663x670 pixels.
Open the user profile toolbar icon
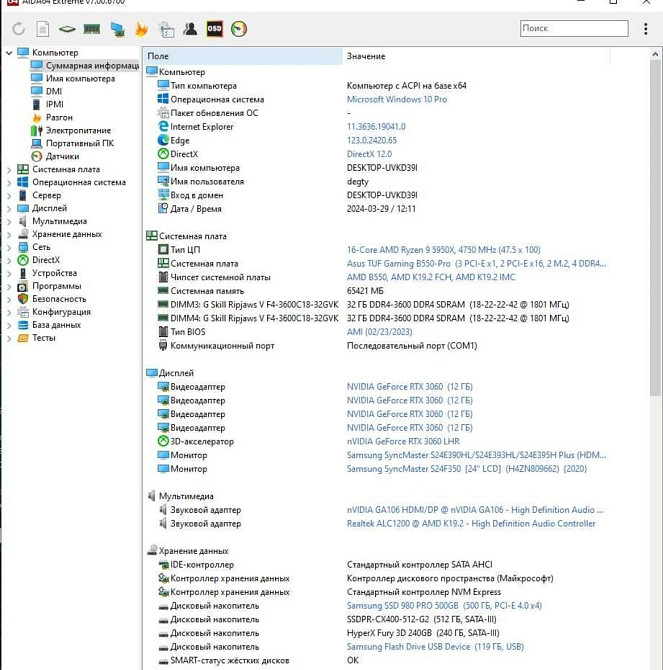(x=190, y=30)
